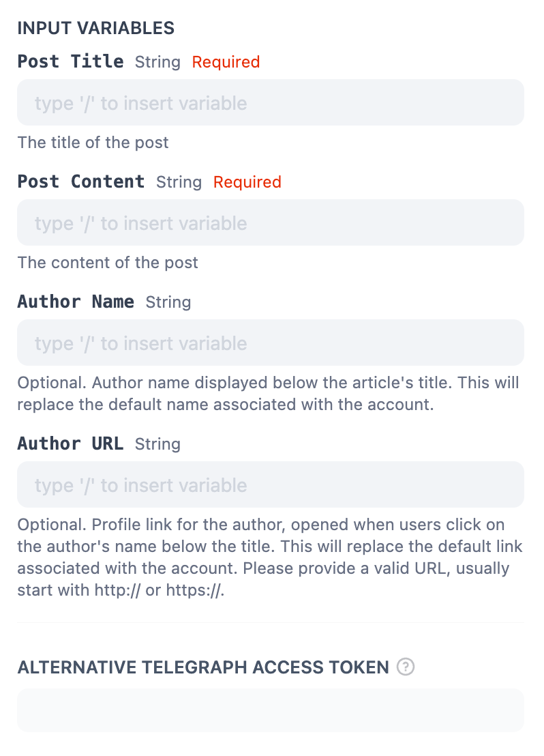Click the Author URL variable label
Screen dimensions: 544x756
click(x=70, y=444)
